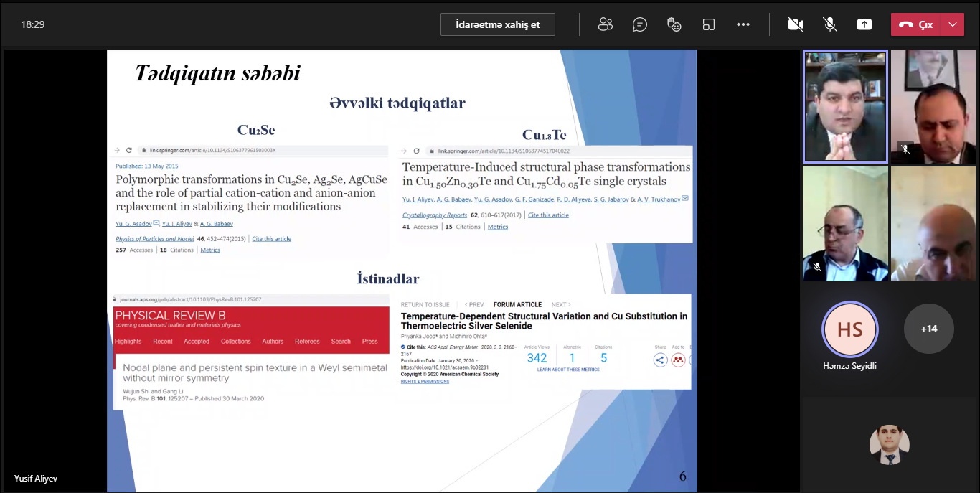
Task: Open the raise-hand reactions icon
Action: coord(674,24)
